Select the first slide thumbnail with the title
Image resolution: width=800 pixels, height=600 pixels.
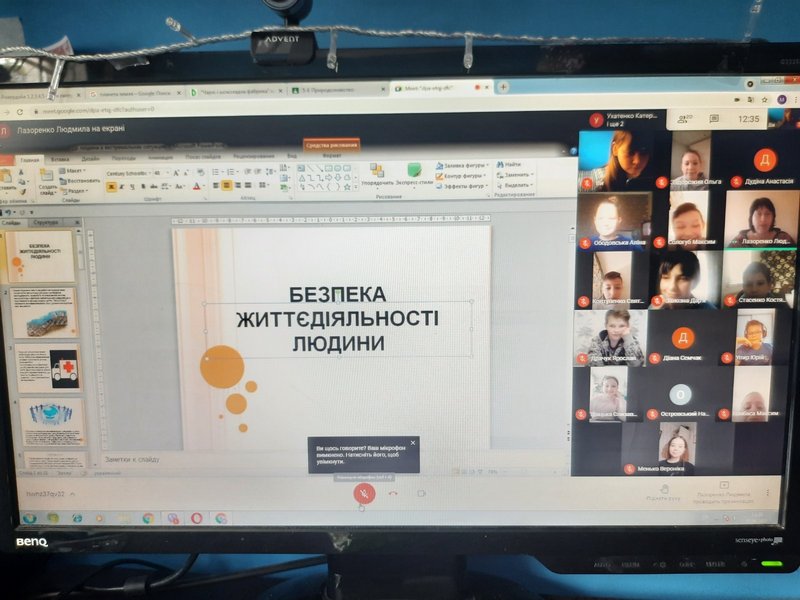tap(40, 256)
